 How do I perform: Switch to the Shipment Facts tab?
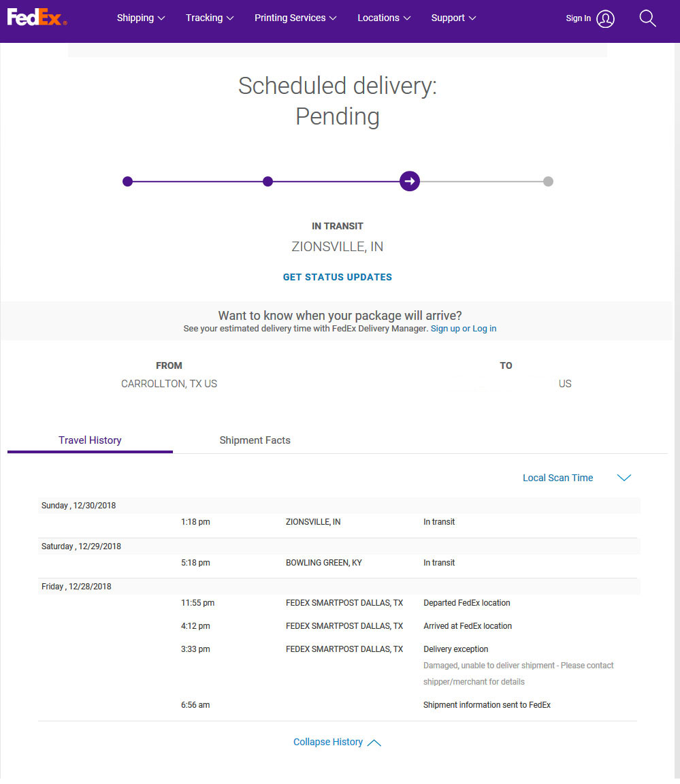tap(255, 440)
